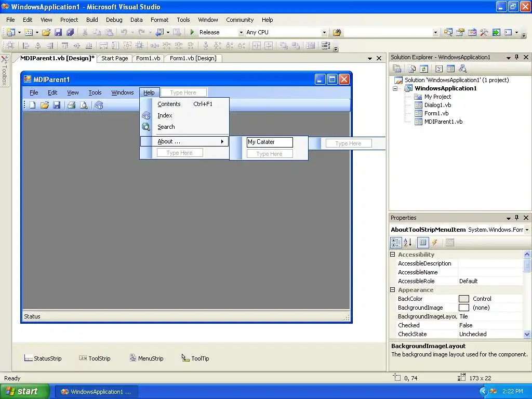This screenshot has width=532, height=399.
Task: Click the BackColor Control color swatch
Action: 464,299
